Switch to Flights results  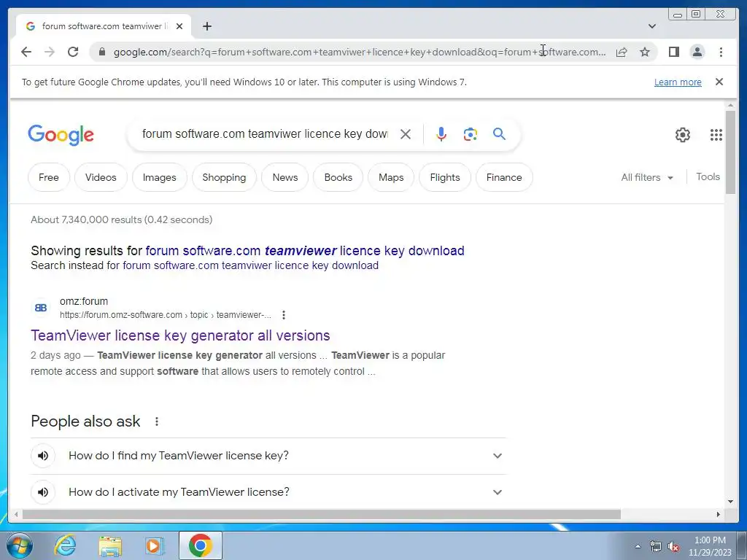tap(445, 177)
